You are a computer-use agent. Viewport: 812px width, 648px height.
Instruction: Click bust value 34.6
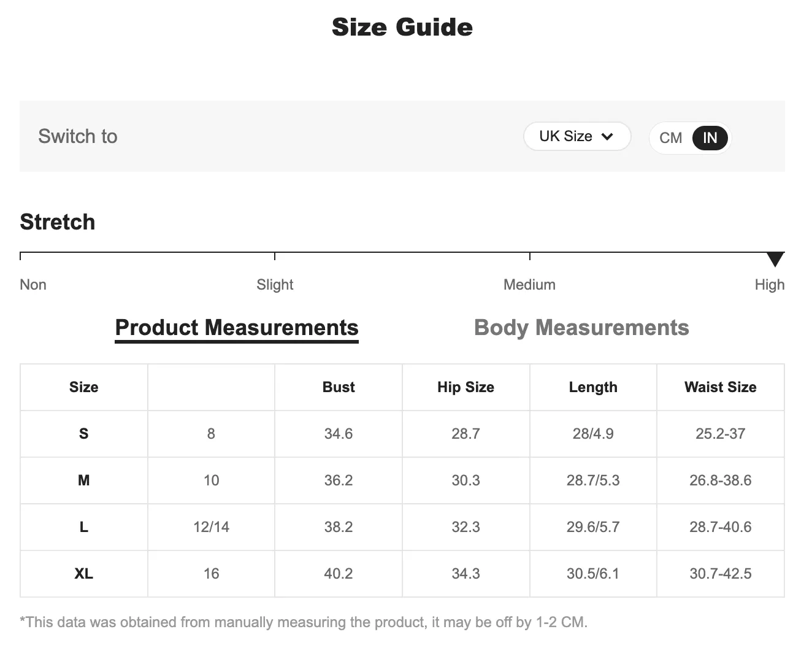(339, 434)
